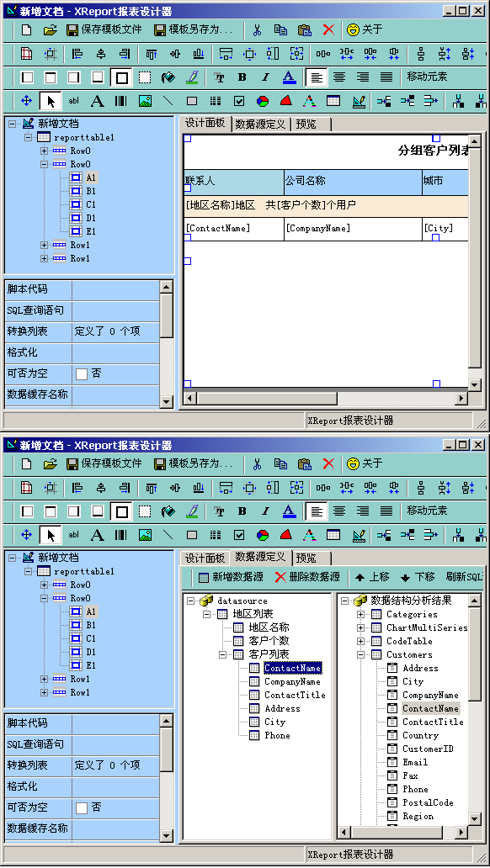Click SQL查询语句 value field in upper window
Viewport: 490px width, 868px height.
(115, 311)
